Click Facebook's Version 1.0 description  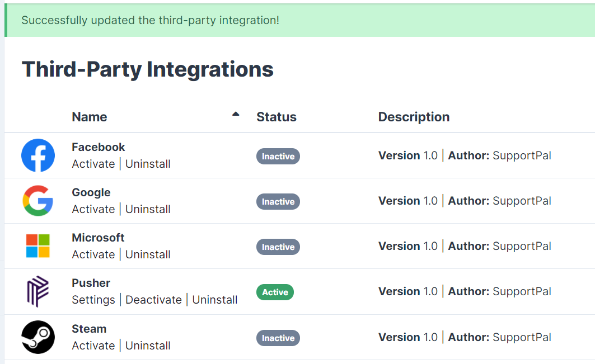click(465, 155)
